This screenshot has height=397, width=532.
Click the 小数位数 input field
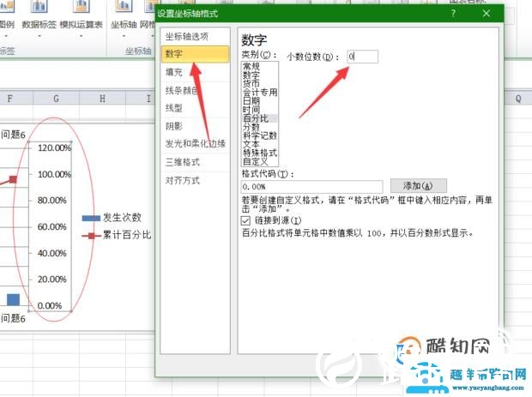click(362, 57)
